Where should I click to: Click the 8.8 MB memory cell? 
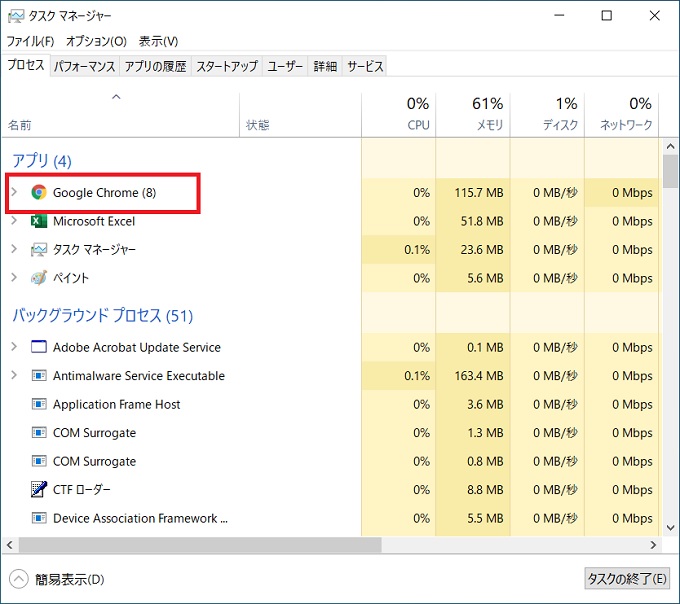tap(473, 490)
